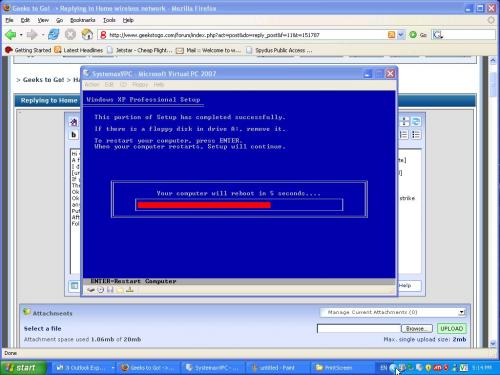Click the page scrollbar down arrow

coord(493,343)
